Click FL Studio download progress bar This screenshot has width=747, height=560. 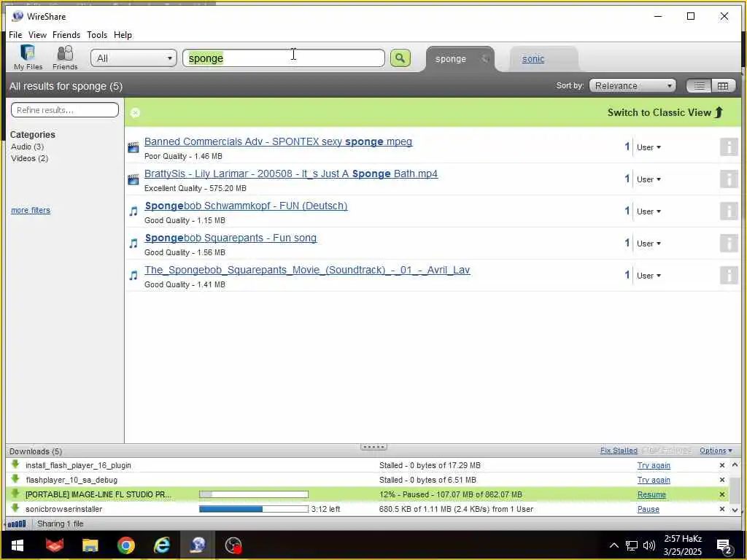point(253,495)
